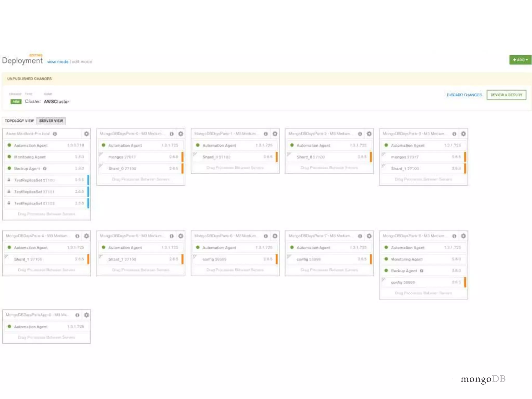The image size is (532, 399).
Task: Discard unpublished changes
Action: [x=464, y=95]
